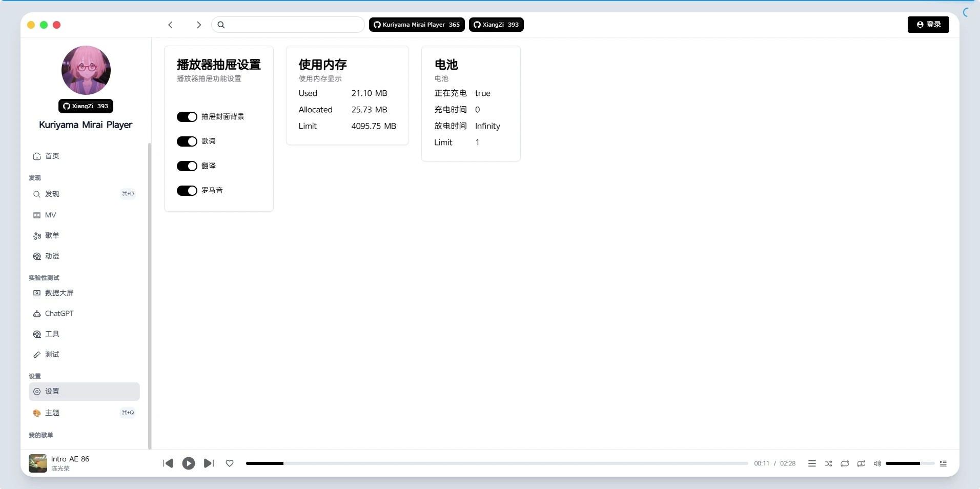This screenshot has width=980, height=489.
Task: Click the search input field
Action: pyautogui.click(x=288, y=25)
